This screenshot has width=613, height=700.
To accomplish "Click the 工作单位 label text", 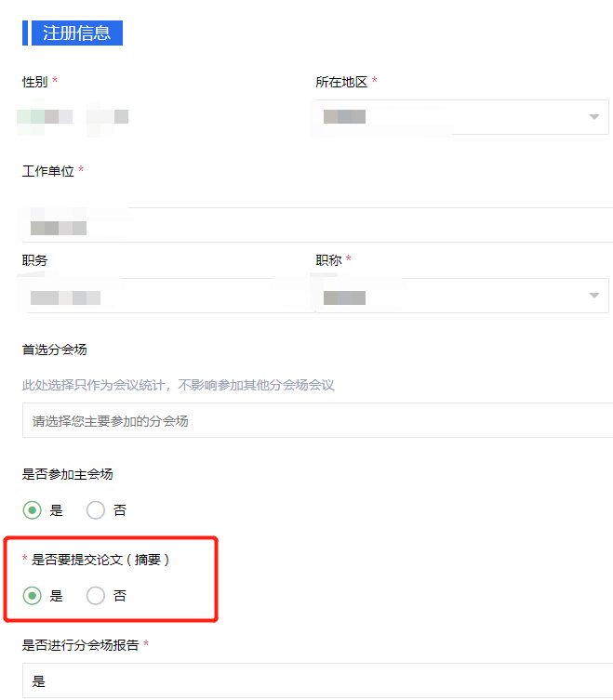I will click(48, 171).
